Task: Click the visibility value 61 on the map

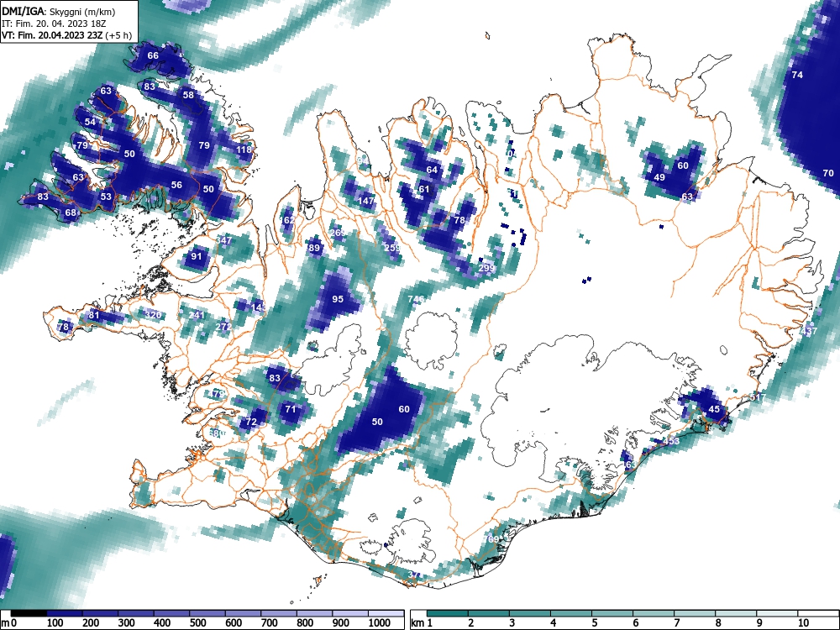Action: pyautogui.click(x=423, y=188)
